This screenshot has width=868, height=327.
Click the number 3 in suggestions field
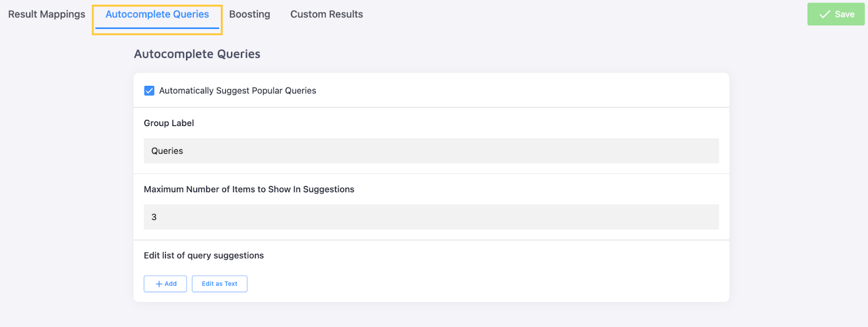point(154,217)
